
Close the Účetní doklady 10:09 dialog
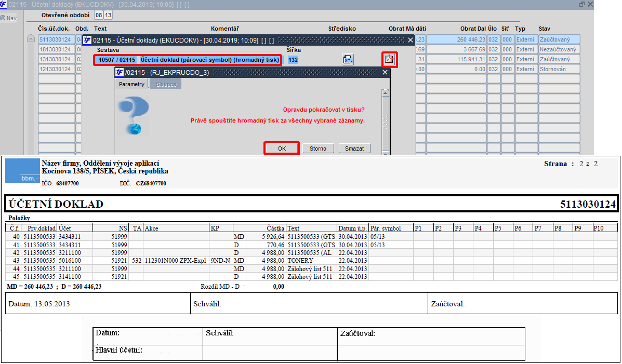click(411, 40)
